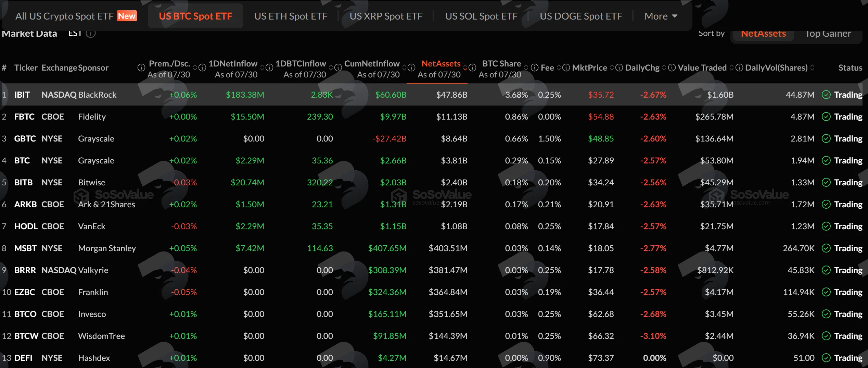Switch to US DOGE Spot ETF tab
Image resolution: width=868 pixels, height=368 pixels.
pyautogui.click(x=581, y=16)
